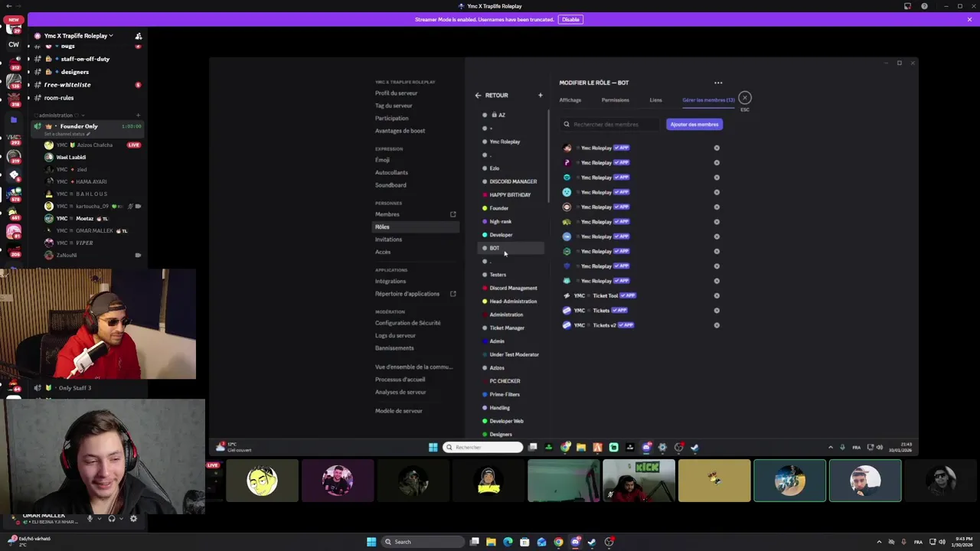
Task: Click the Windows Start button on taskbar
Action: (x=371, y=542)
